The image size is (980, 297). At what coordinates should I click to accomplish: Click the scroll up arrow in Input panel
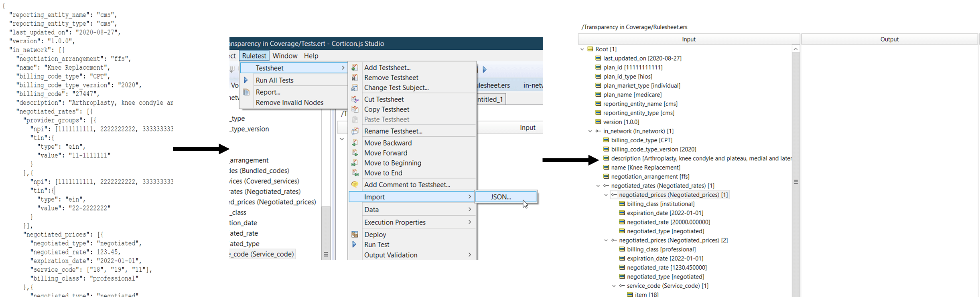coord(796,49)
